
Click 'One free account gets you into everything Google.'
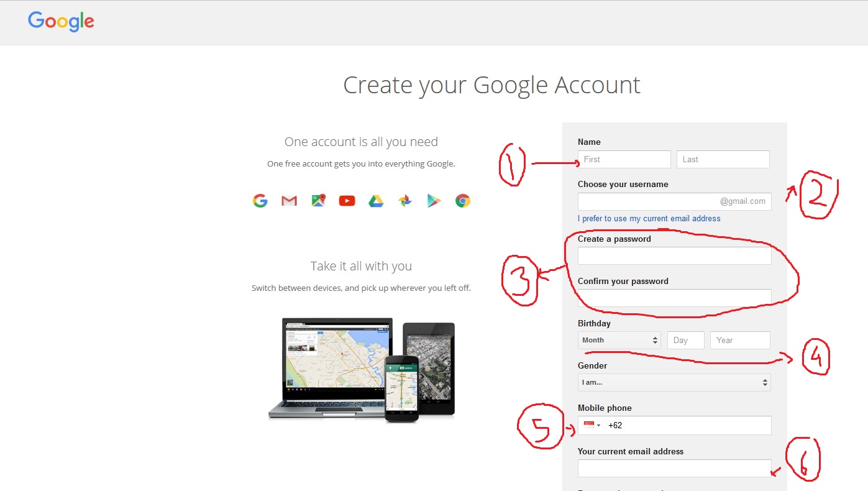point(361,164)
